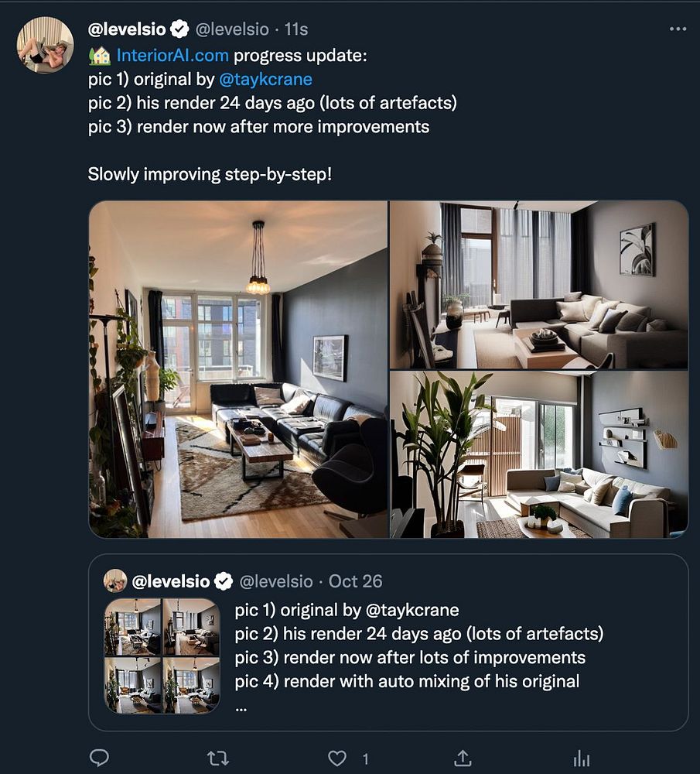Open the top-right rendered room image
The image size is (700, 774).
539,285
